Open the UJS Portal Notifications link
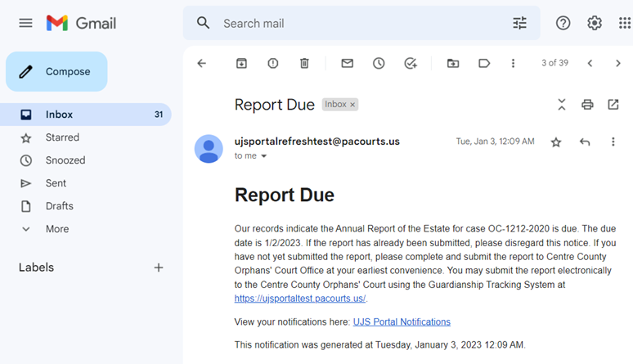Image resolution: width=633 pixels, height=364 pixels. tap(402, 321)
